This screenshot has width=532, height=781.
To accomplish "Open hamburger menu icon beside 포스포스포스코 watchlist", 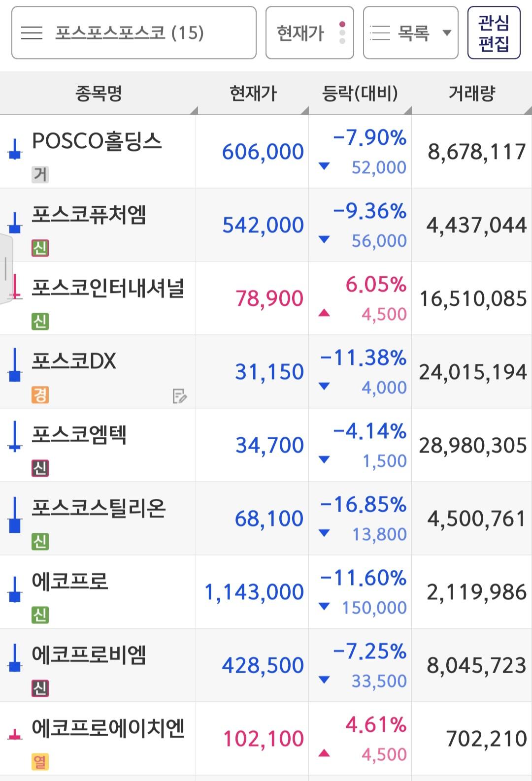I will point(32,33).
